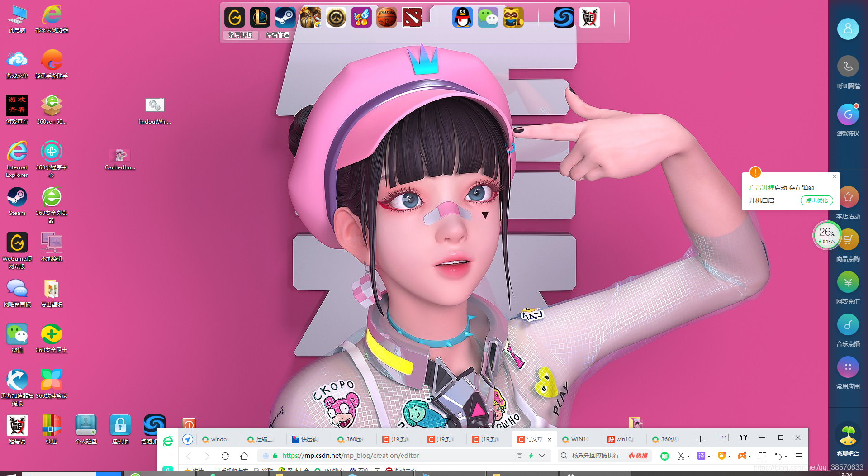Viewport: 868px width, 476px height.
Task: Click the 26% speed floating ball
Action: click(x=827, y=235)
